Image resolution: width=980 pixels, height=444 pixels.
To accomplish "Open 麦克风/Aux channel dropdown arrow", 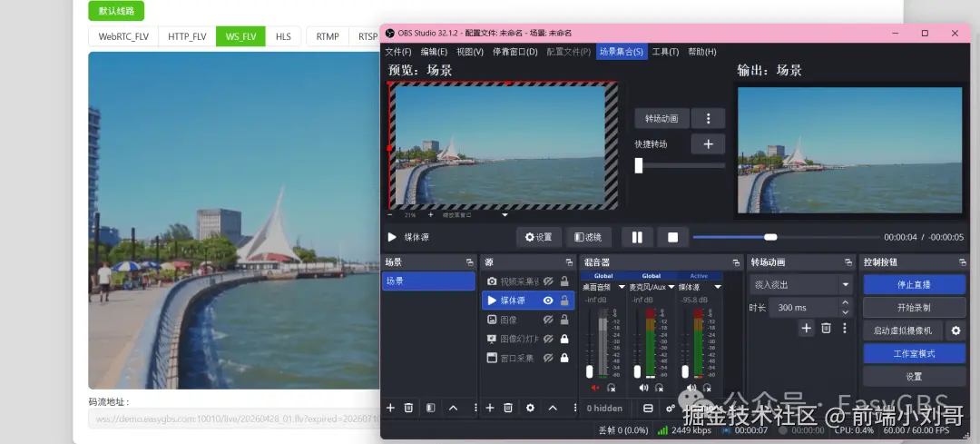I will pos(671,287).
